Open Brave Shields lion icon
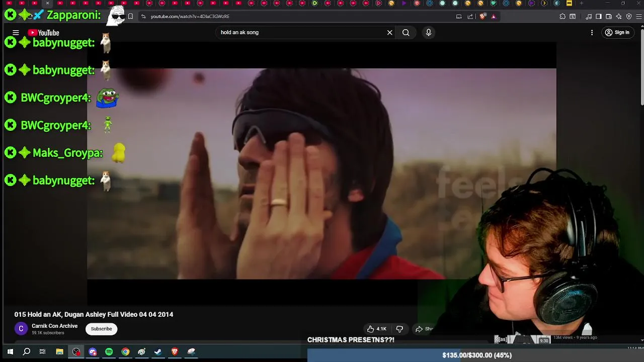Screen dimensions: 644x362 pyautogui.click(x=483, y=17)
